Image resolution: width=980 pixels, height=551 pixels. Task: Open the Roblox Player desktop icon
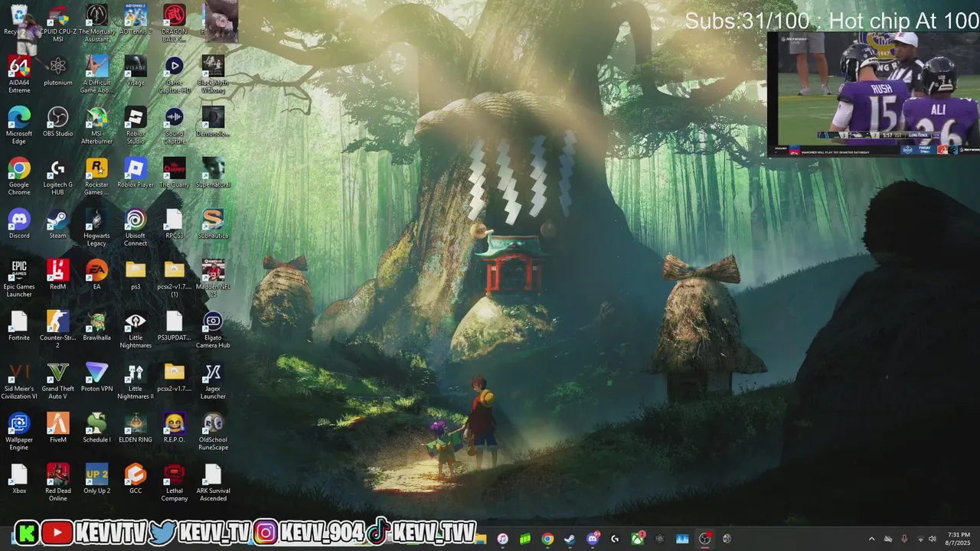pyautogui.click(x=136, y=173)
